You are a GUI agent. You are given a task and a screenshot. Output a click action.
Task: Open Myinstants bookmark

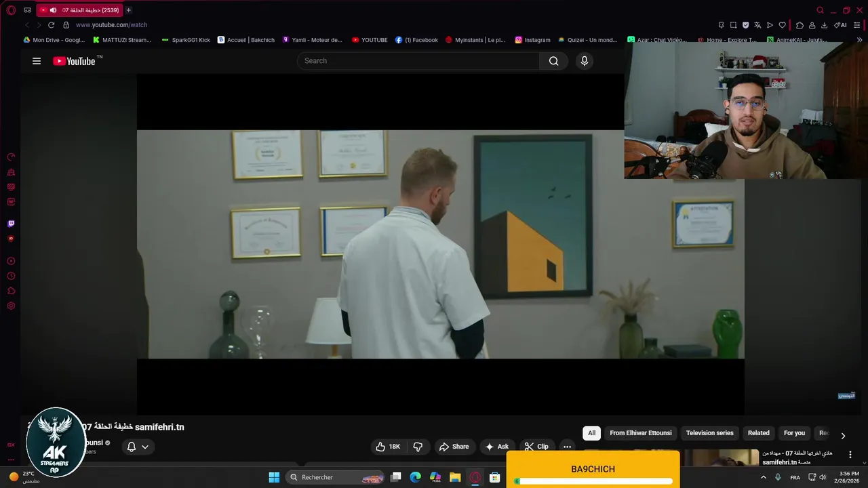click(475, 40)
